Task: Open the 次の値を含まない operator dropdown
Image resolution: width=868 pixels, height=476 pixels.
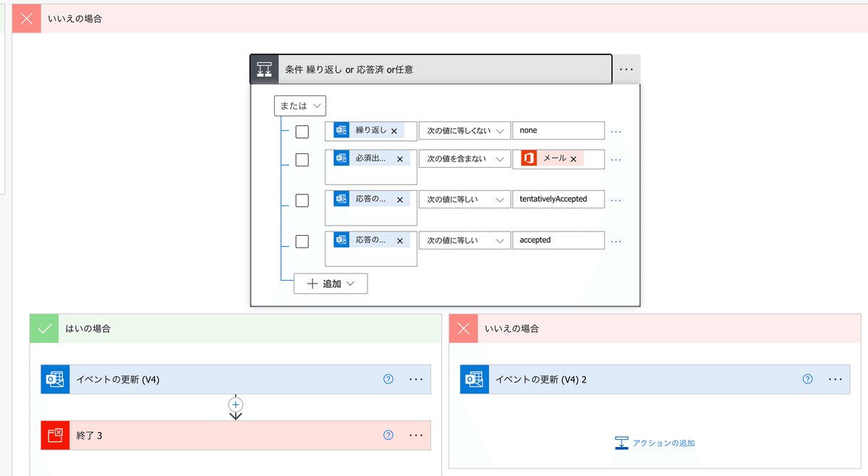Action: [464, 158]
